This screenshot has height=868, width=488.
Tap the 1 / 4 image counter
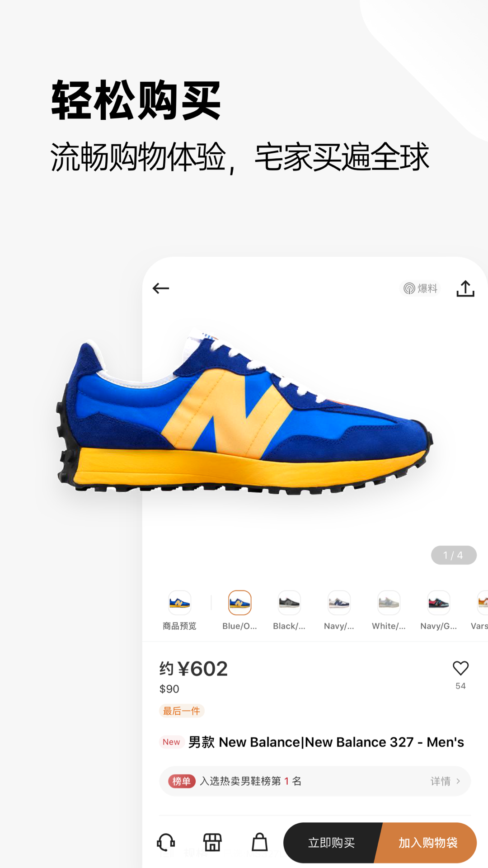pos(454,555)
